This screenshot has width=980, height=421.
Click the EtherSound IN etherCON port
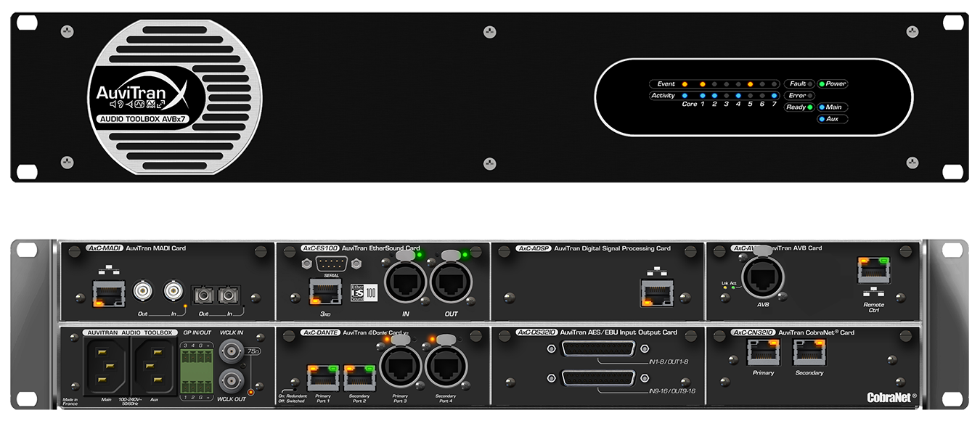(405, 282)
